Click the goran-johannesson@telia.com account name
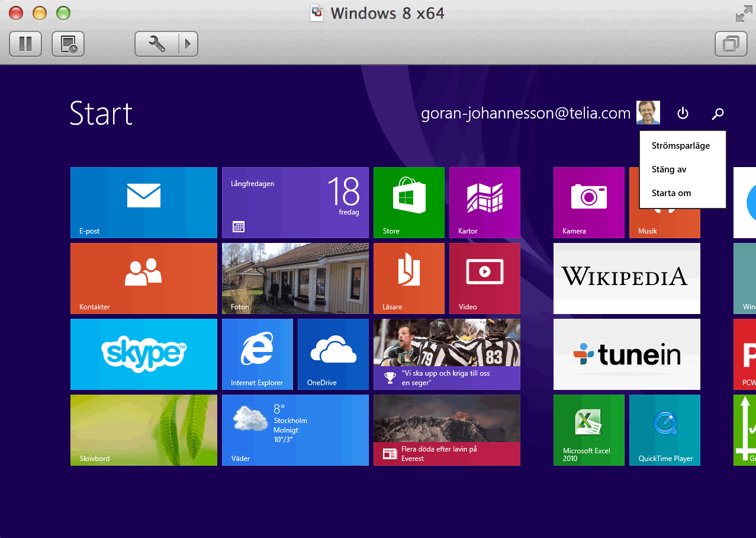Image resolution: width=756 pixels, height=538 pixels. (526, 113)
